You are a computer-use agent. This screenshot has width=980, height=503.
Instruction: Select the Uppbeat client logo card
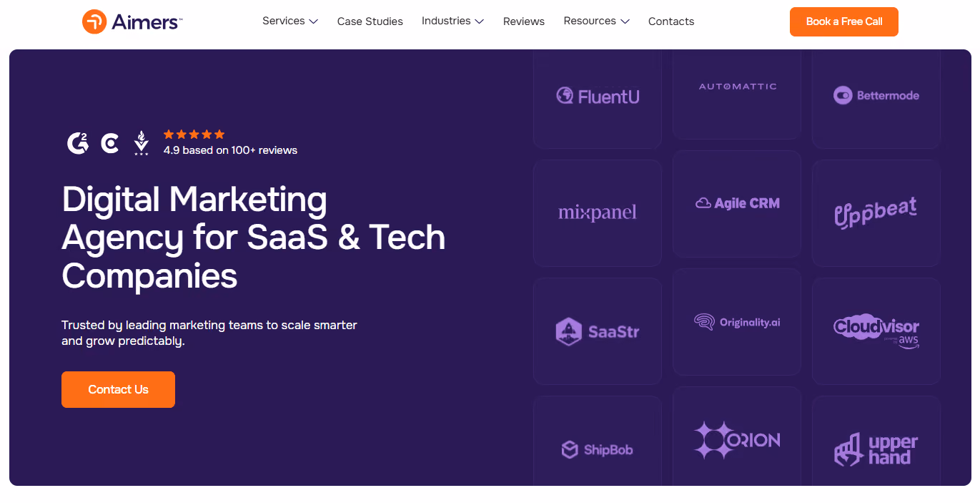[x=876, y=213]
